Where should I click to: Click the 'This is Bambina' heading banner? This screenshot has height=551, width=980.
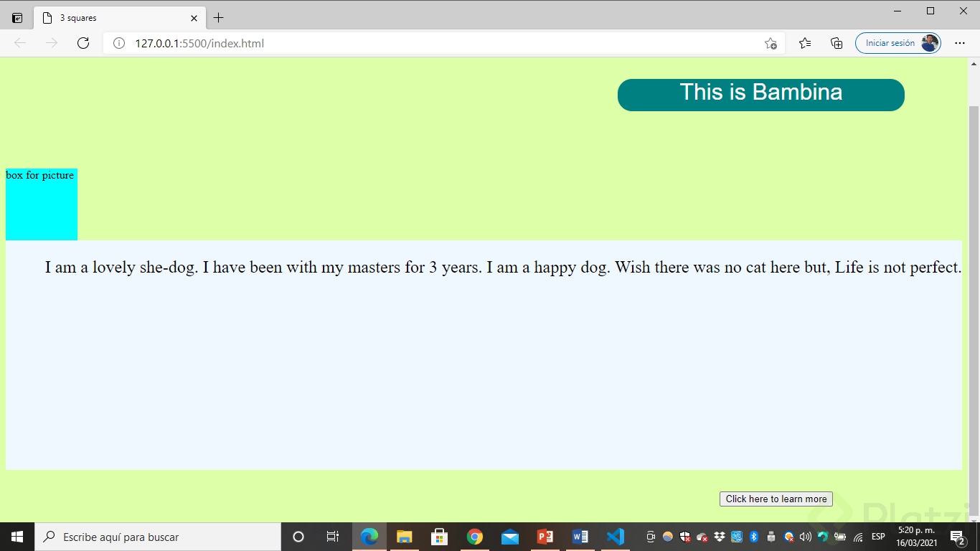760,95
